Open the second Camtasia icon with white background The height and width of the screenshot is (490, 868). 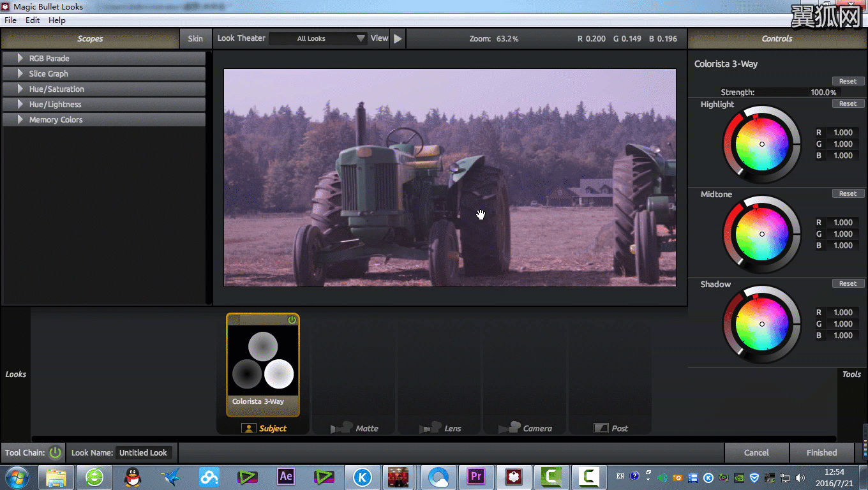pos(588,477)
